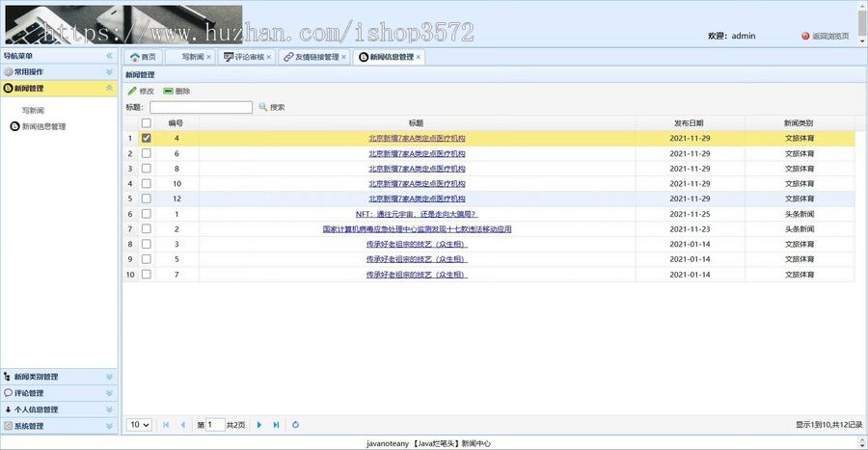Check the checkbox for row 编号 7
Screen dimensions: 868x450
point(147,275)
